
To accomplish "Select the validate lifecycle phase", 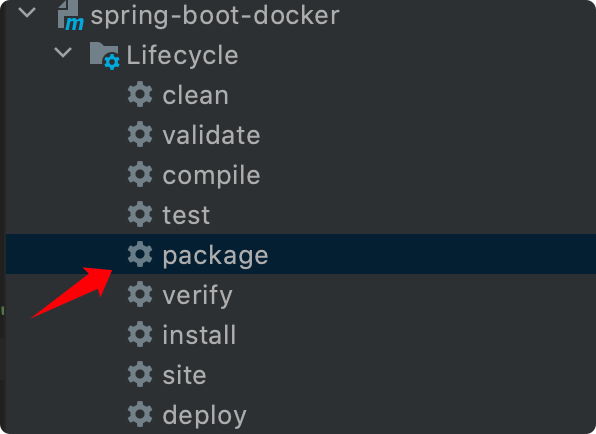I will (x=211, y=135).
